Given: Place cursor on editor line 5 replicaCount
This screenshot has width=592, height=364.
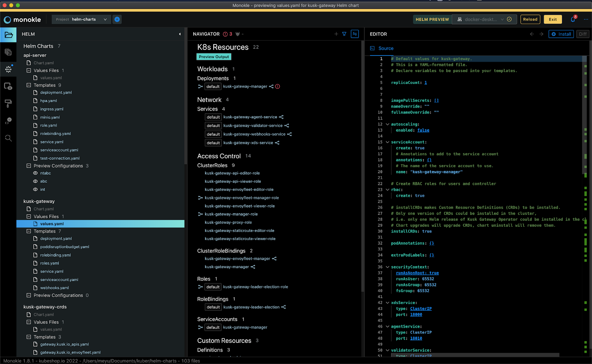Looking at the screenshot, I should 409,82.
